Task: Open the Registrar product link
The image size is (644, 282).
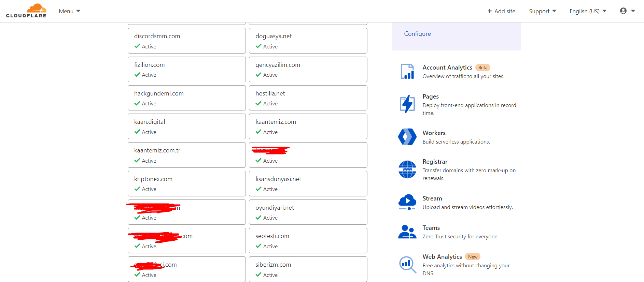Action: pos(435,162)
